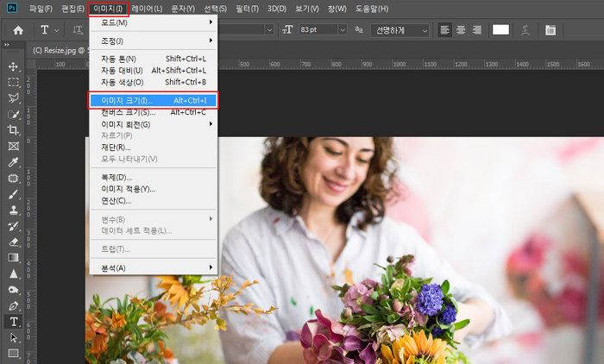This screenshot has height=364, width=604.
Task: Open the 선명하게 anti-aliasing dropdown
Action: point(400,30)
